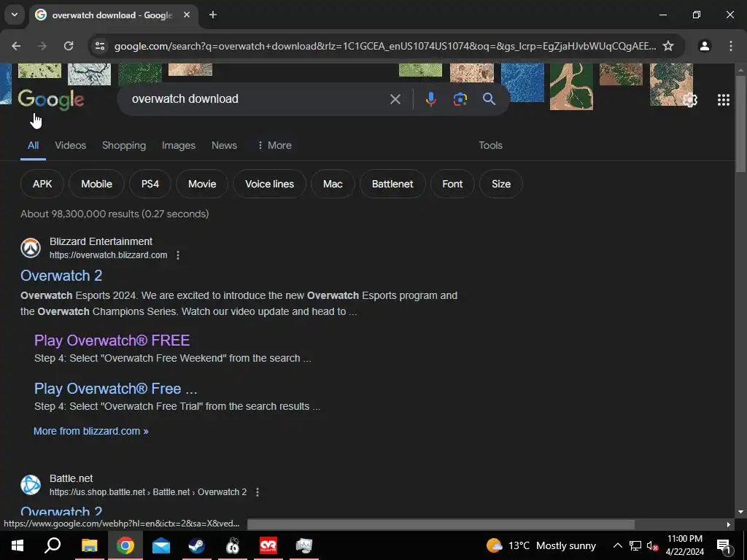The height and width of the screenshot is (560, 747).
Task: Switch to the All results tab
Action: click(x=33, y=145)
